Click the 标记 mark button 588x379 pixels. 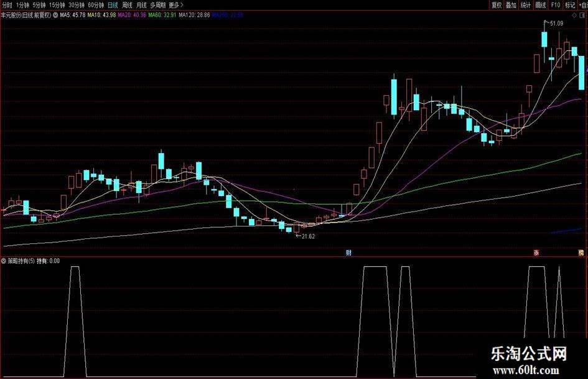pyautogui.click(x=570, y=5)
